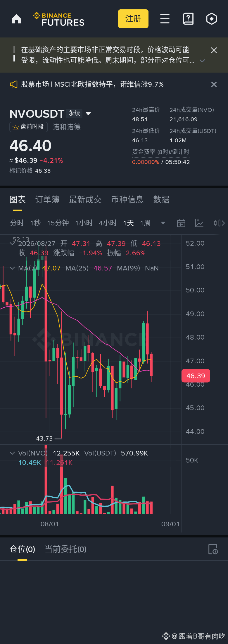
Task: Select the 15分钟 interval
Action: [x=58, y=223]
